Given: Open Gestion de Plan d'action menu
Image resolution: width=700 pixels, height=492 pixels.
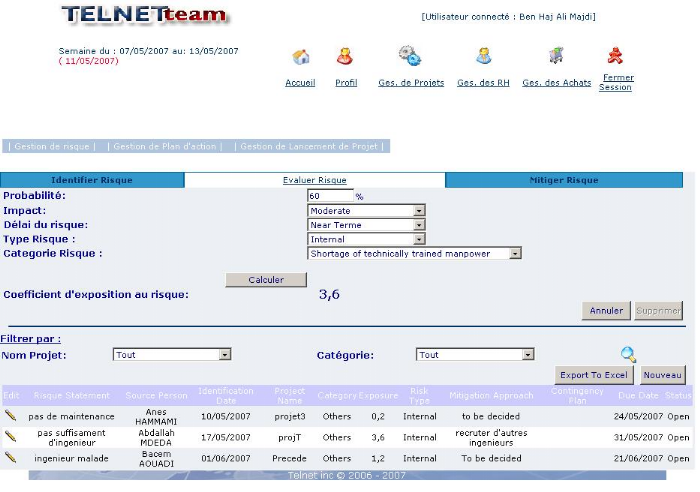Looking at the screenshot, I should tap(164, 146).
